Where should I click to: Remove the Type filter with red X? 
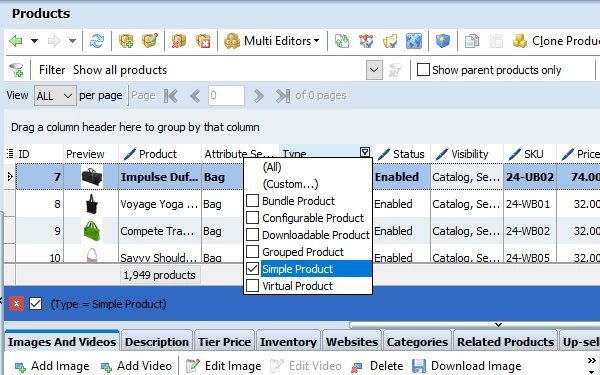coord(16,304)
